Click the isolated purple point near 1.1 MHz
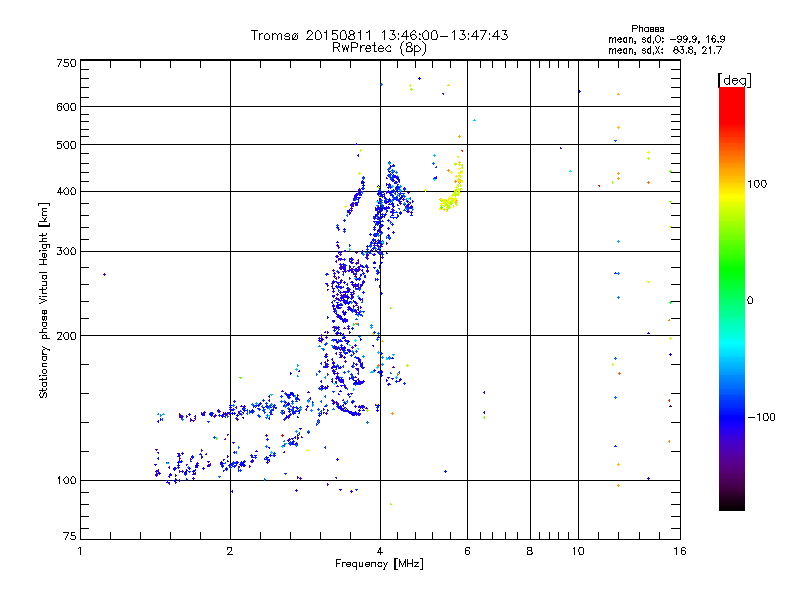Viewport: 800px width, 600px height. point(105,274)
